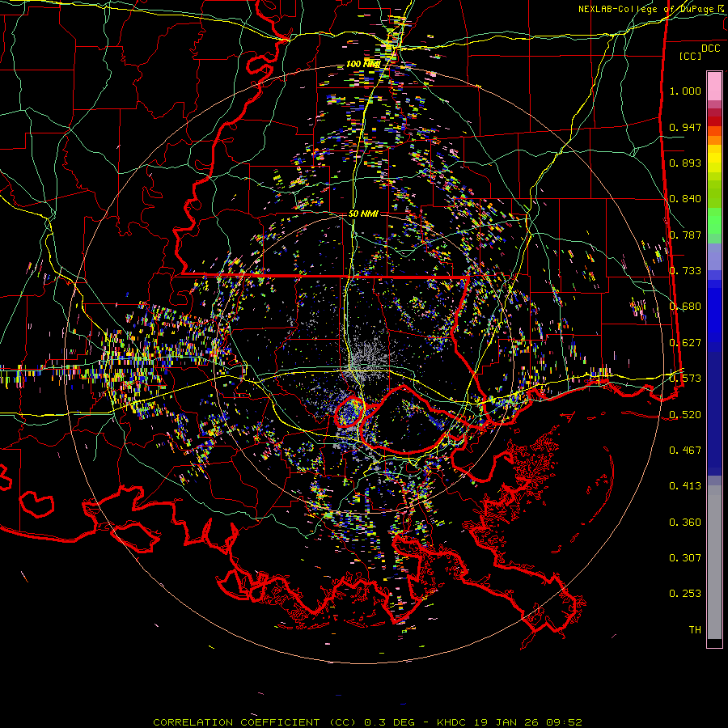
Task: Select the 0.573 scale value
Action: click(685, 379)
